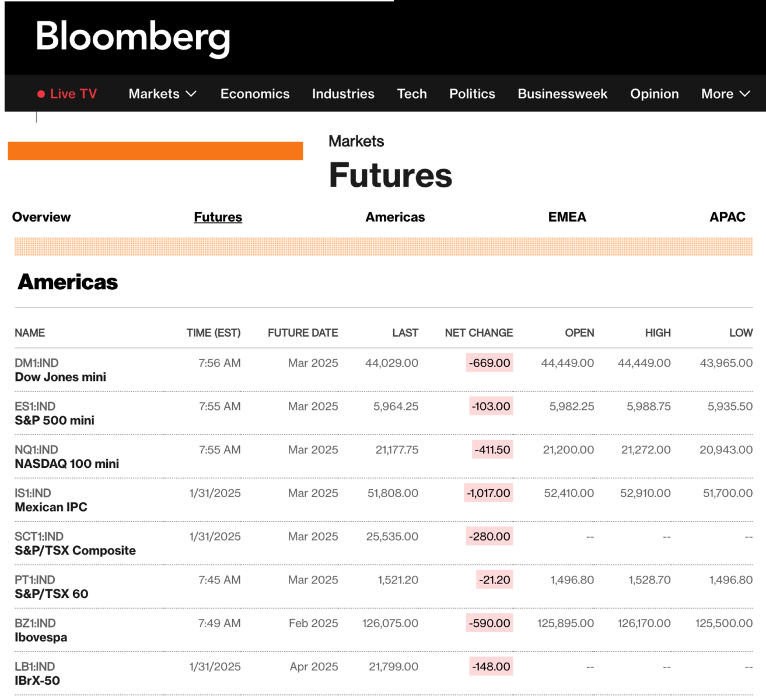Navigate to the Politics section
The width and height of the screenshot is (766, 700).
tap(472, 94)
